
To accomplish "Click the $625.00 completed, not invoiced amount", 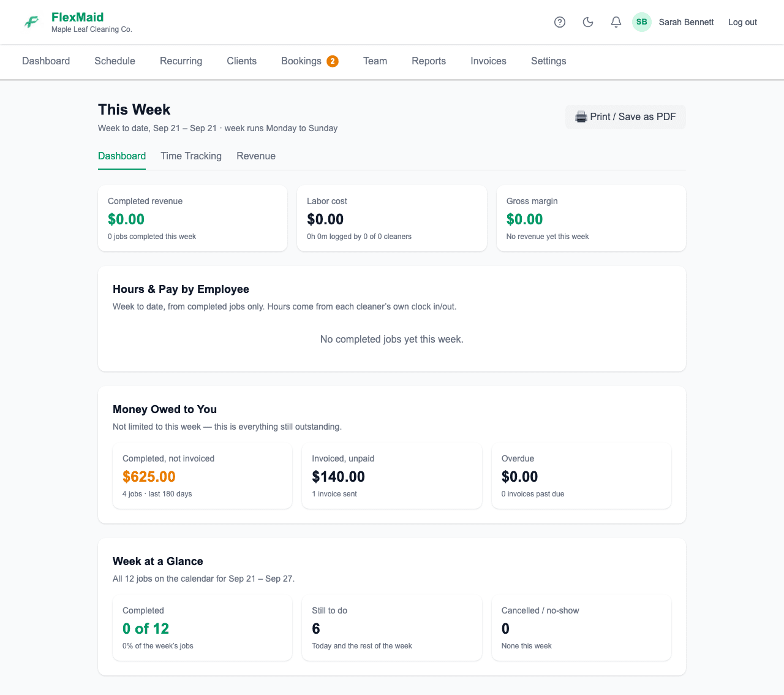I will click(x=149, y=477).
